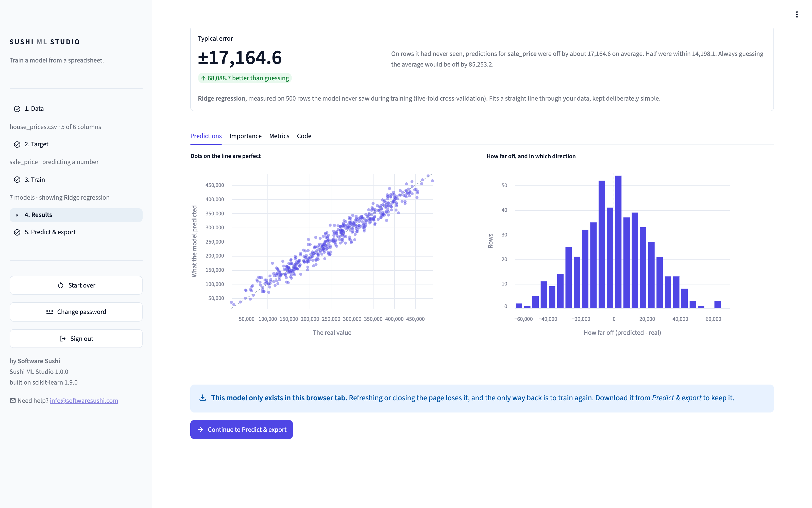The image size is (812, 508).
Task: Click Continue to Predict & export
Action: coord(241,429)
